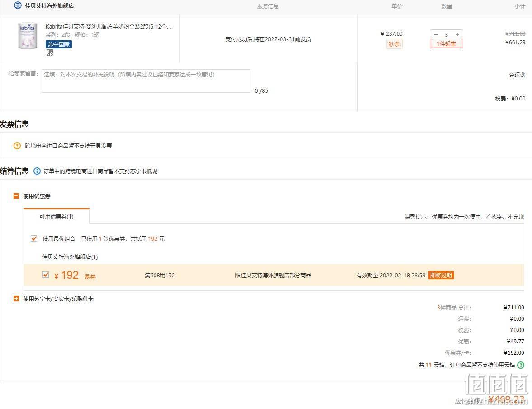Click the green question mark beside 云钻
The image size is (532, 409).
521,365
